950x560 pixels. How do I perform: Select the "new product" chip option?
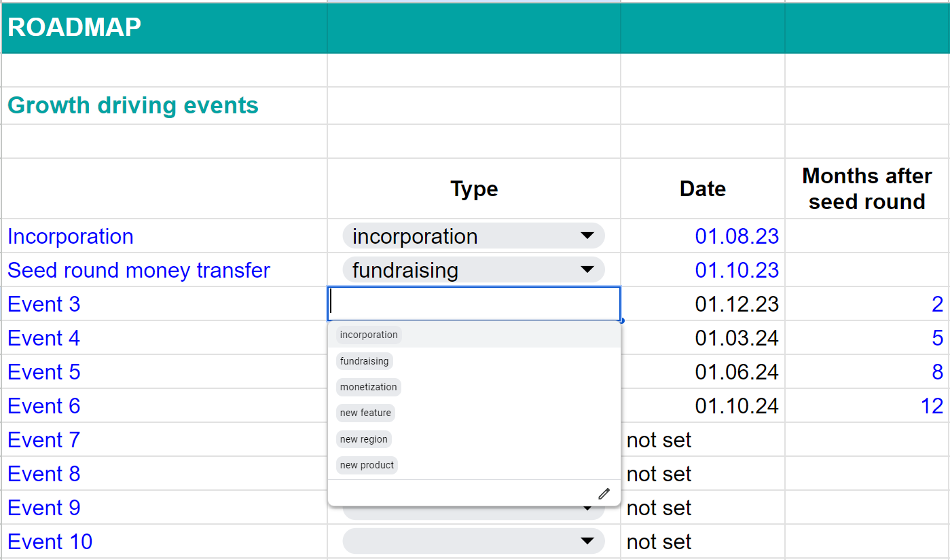click(367, 465)
